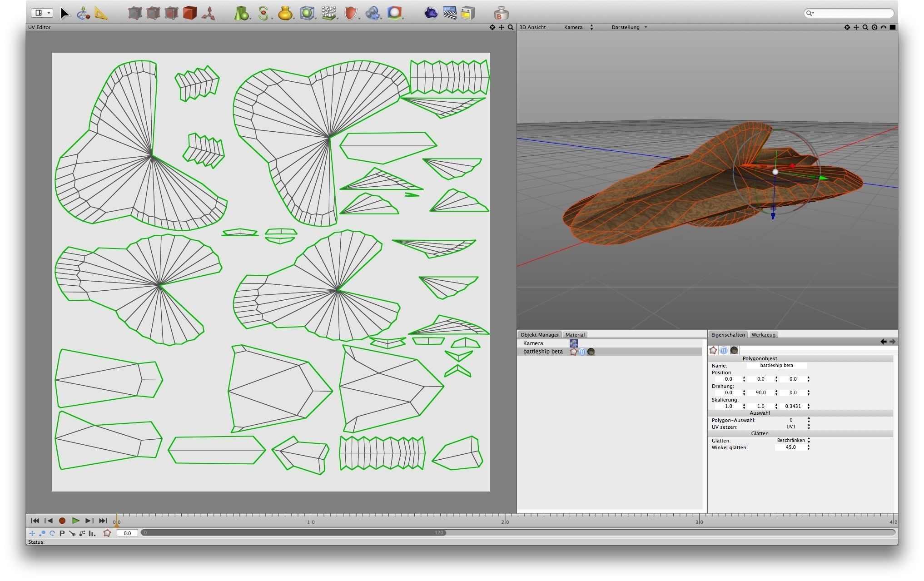Toggle the position keyframe filter icon

click(x=32, y=533)
